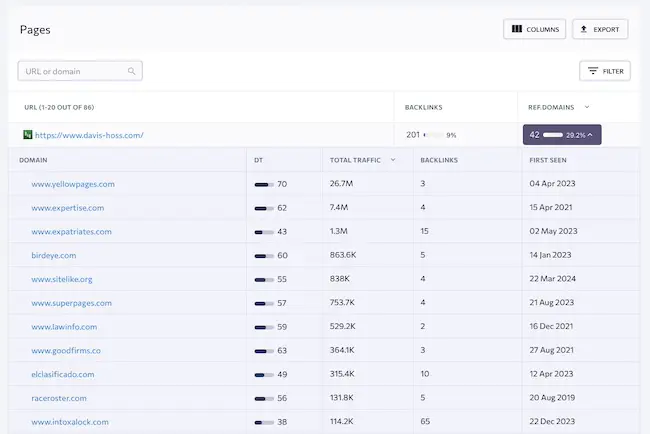650x434 pixels.
Task: Collapse the 42 referring domains expander
Action: tap(562, 135)
